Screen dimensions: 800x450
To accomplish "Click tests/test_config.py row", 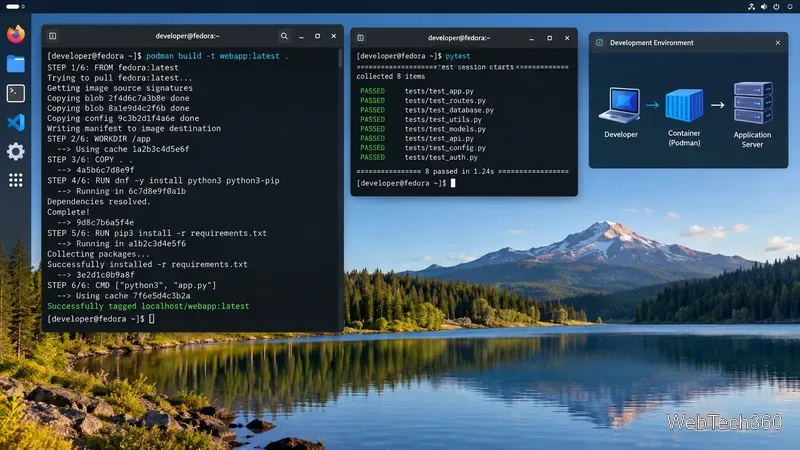I will 423,148.
